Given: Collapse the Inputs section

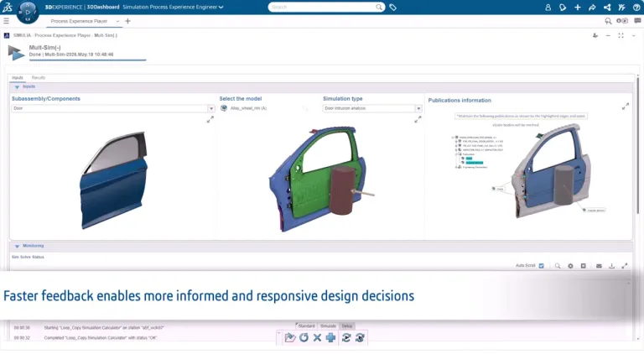Looking at the screenshot, I should coord(17,87).
